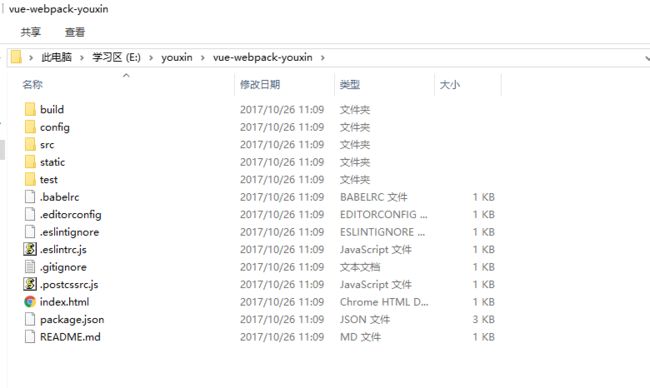Select the .babelrc file name

tap(59, 197)
